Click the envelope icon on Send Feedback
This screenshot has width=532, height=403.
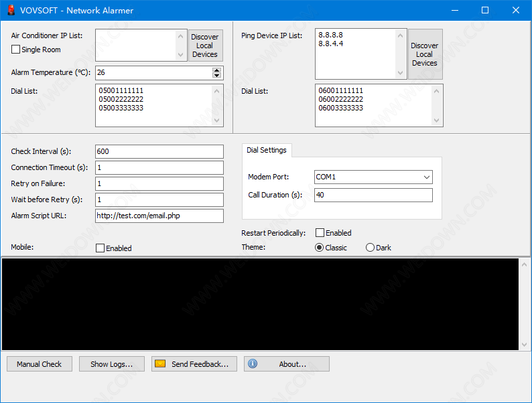coord(160,364)
